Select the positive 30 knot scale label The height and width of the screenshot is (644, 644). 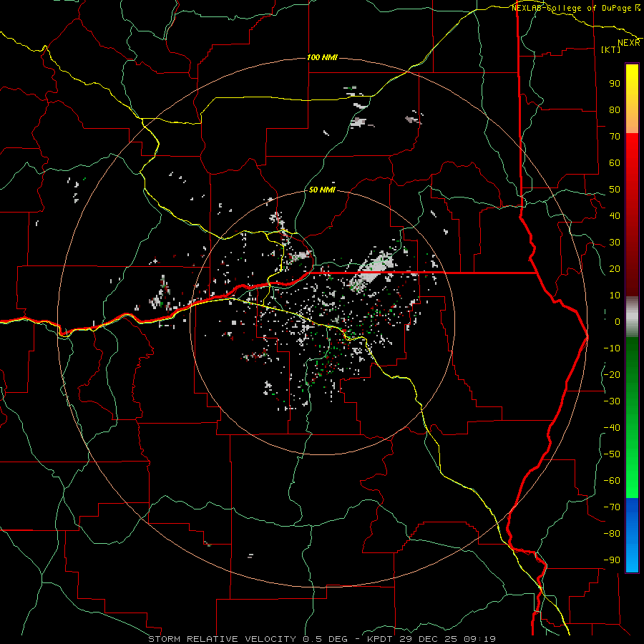(615, 243)
